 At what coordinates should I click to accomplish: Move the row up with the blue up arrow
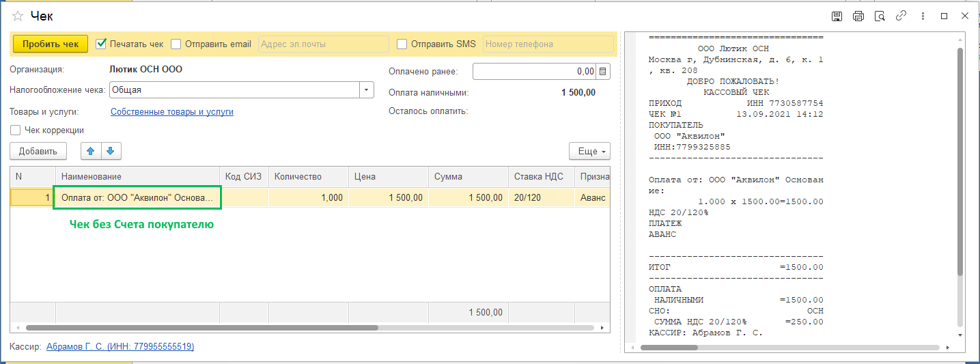tap(90, 151)
